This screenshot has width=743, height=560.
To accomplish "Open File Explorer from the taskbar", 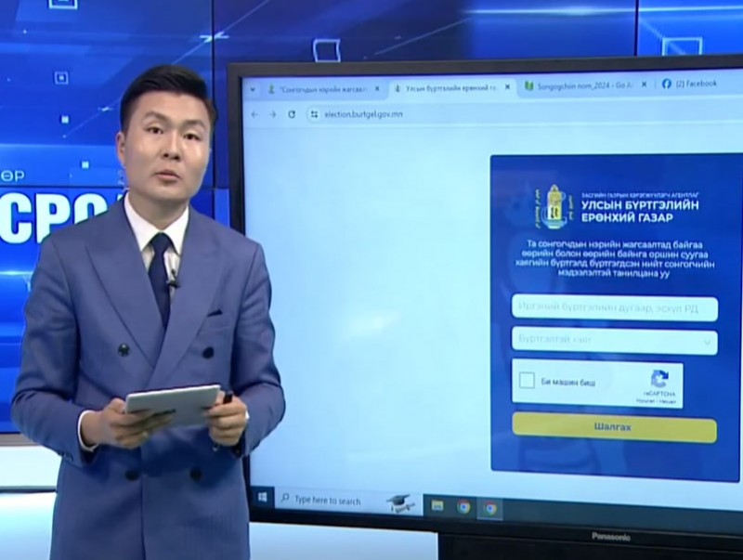I will [x=437, y=506].
